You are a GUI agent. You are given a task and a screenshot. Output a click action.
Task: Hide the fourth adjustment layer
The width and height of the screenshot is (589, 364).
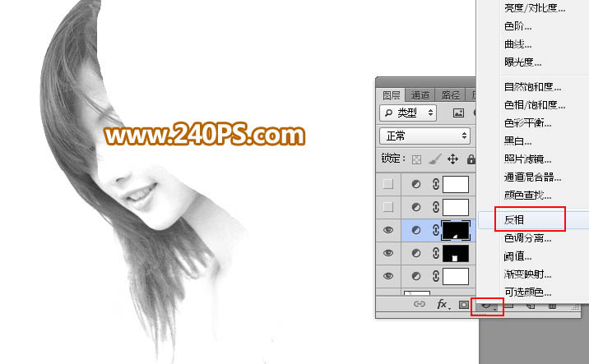[x=388, y=253]
